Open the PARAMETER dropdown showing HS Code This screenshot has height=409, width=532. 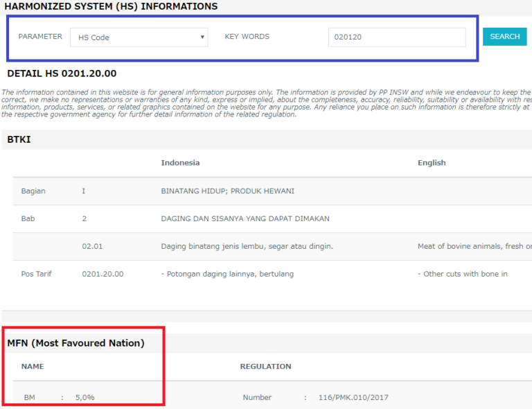click(x=139, y=37)
